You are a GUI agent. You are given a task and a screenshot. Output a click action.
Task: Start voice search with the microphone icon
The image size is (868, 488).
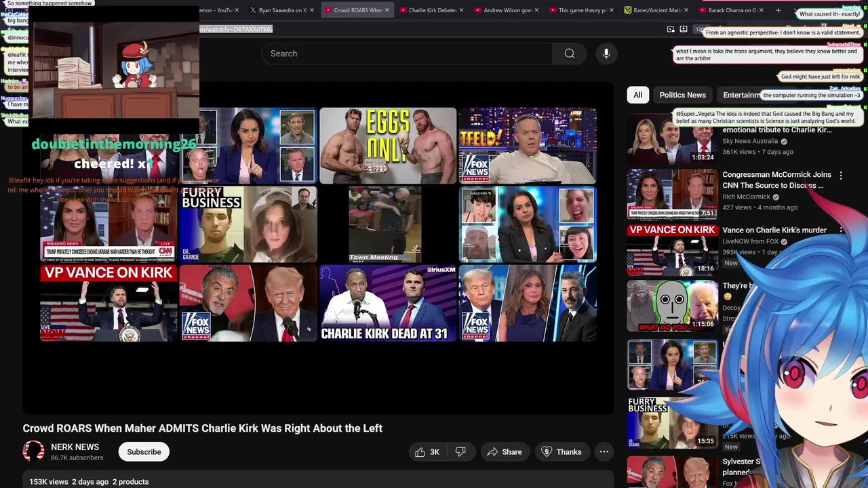[606, 54]
